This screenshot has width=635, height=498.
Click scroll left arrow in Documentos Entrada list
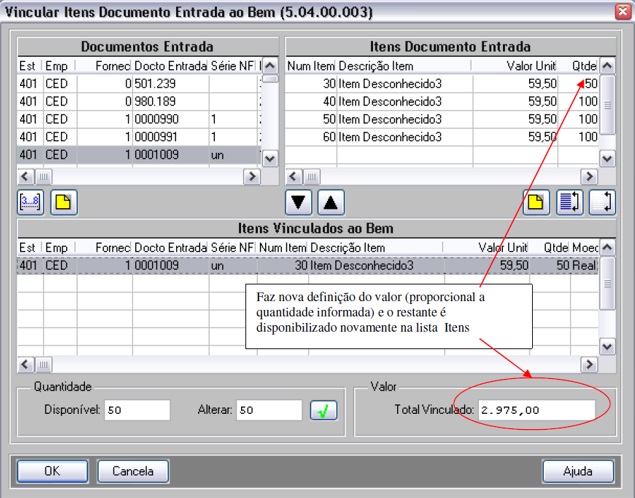click(25, 177)
